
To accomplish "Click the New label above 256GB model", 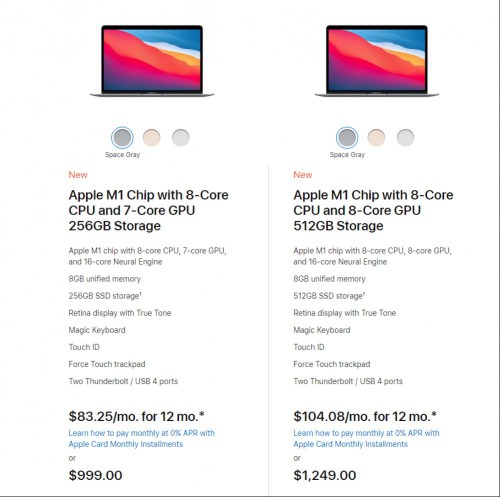I will point(78,175).
